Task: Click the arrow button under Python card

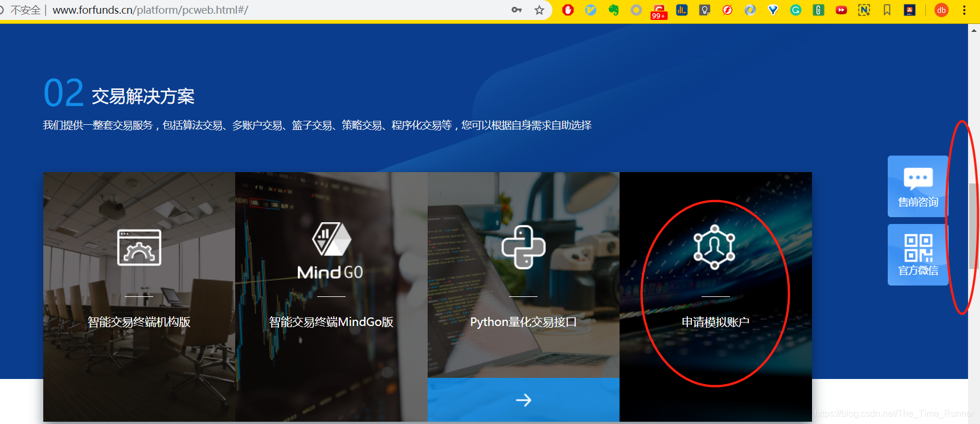Action: [x=523, y=400]
